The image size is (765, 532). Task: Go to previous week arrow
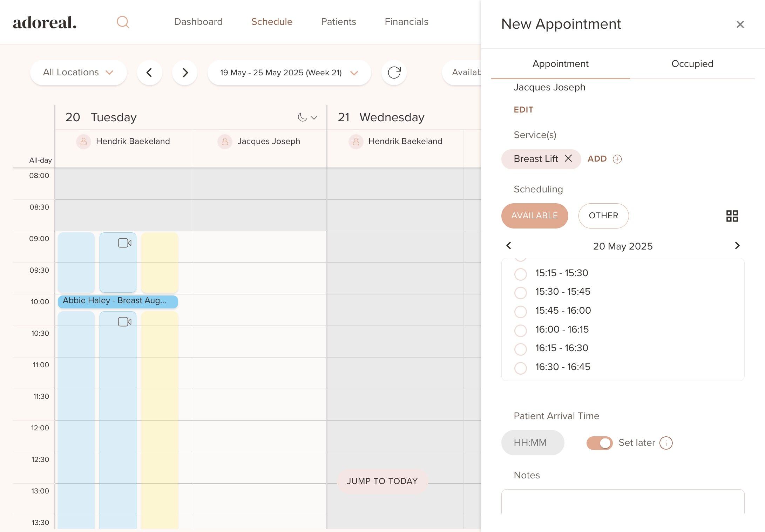click(149, 73)
